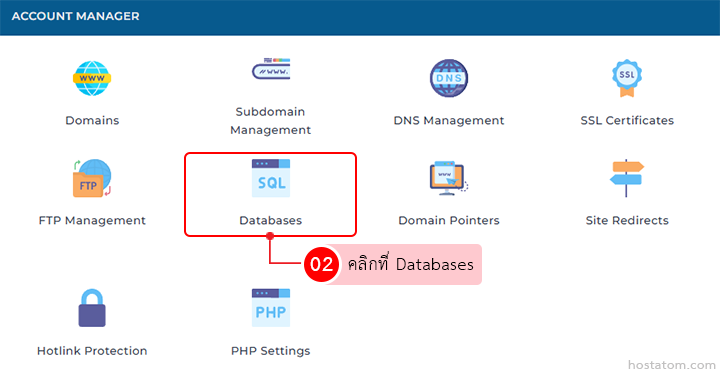This screenshot has height=373, width=720.
Task: Go to DNS Management label
Action: click(449, 121)
